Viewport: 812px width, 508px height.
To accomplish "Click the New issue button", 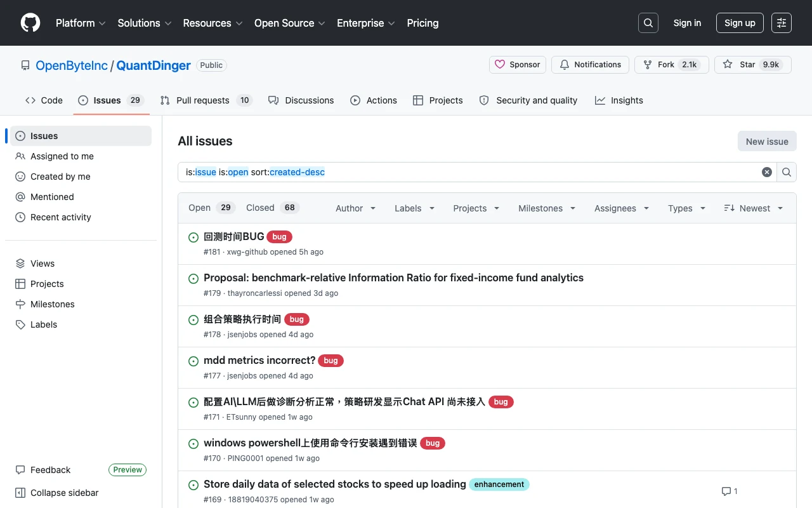I will (x=767, y=142).
